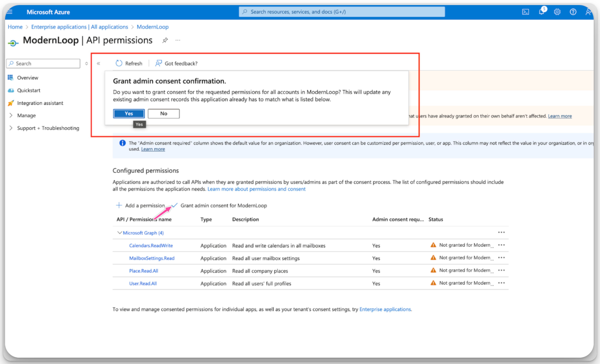The image size is (600, 364).
Task: Click the Integration assistant rocket icon
Action: (11, 103)
